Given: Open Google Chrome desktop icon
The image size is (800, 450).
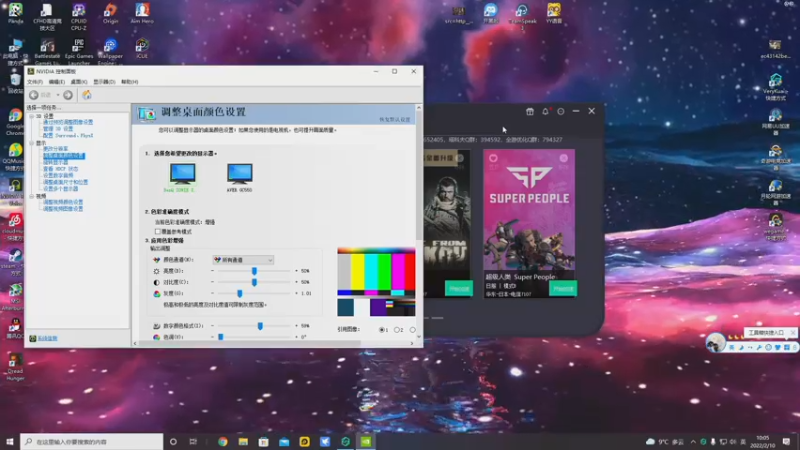Looking at the screenshot, I should click(x=15, y=122).
